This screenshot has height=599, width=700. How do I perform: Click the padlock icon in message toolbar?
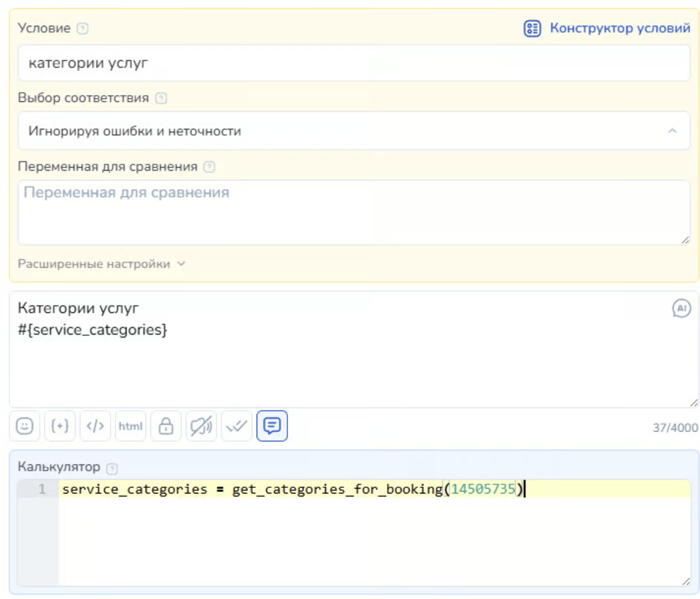(166, 427)
